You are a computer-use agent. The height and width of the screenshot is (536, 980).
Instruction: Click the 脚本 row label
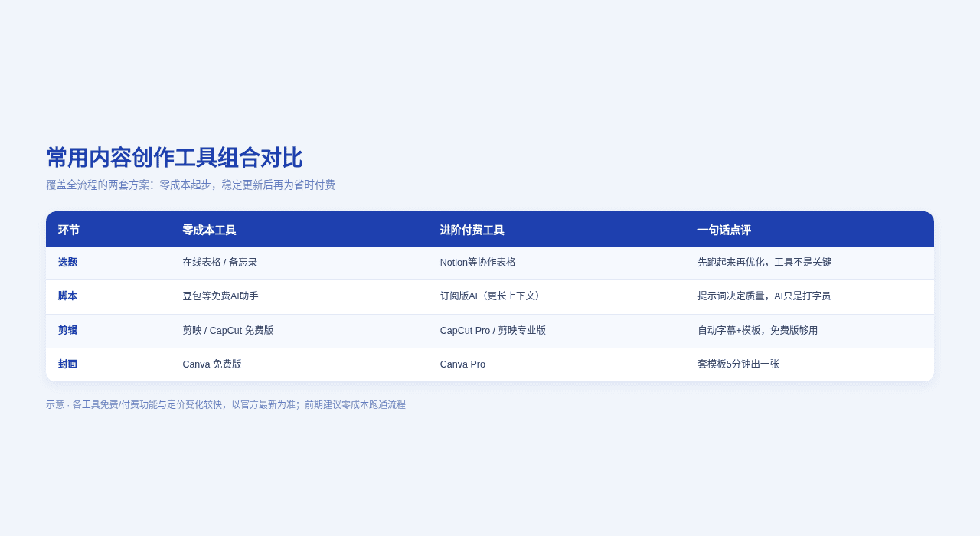pyautogui.click(x=67, y=296)
